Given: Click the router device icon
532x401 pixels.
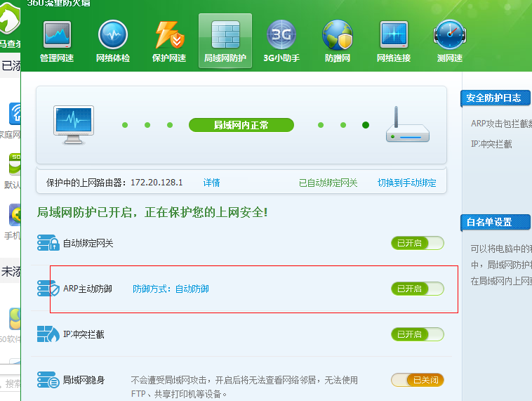Looking at the screenshot, I should click(x=407, y=126).
